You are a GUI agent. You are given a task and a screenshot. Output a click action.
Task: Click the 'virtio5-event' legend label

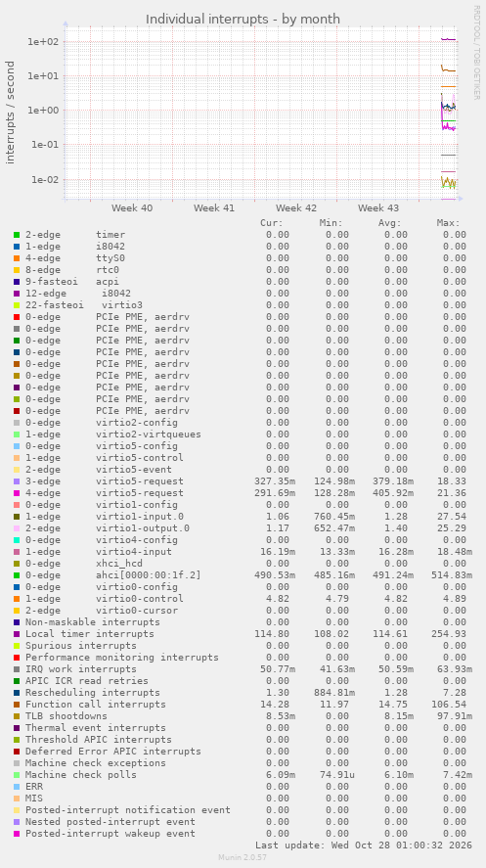[134, 470]
